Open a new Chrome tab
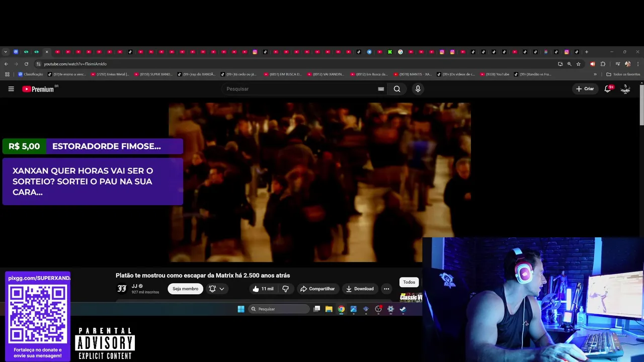Screen dimensions: 644x362 (587, 52)
